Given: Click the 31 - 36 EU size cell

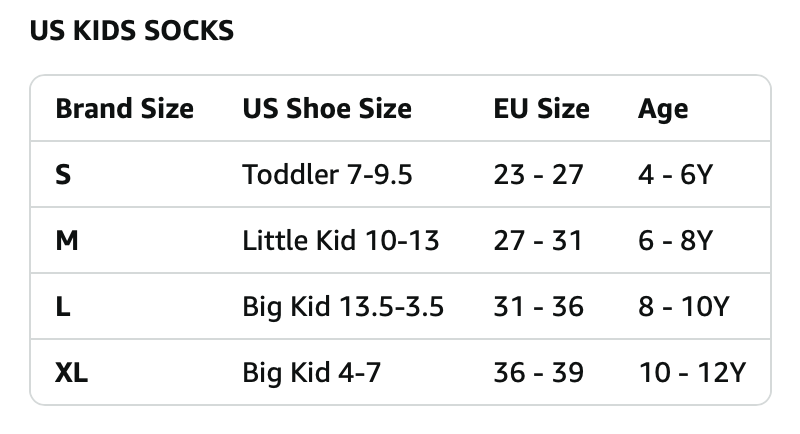Looking at the screenshot, I should (x=538, y=306).
